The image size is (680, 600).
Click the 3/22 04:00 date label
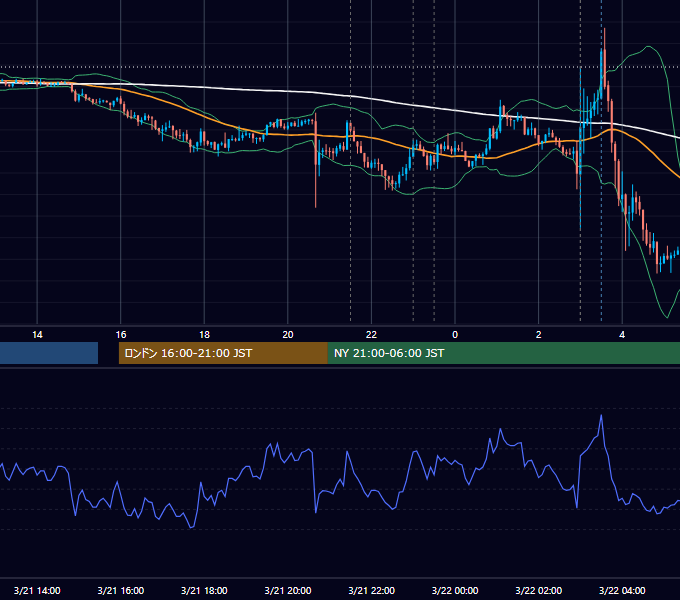[622, 590]
